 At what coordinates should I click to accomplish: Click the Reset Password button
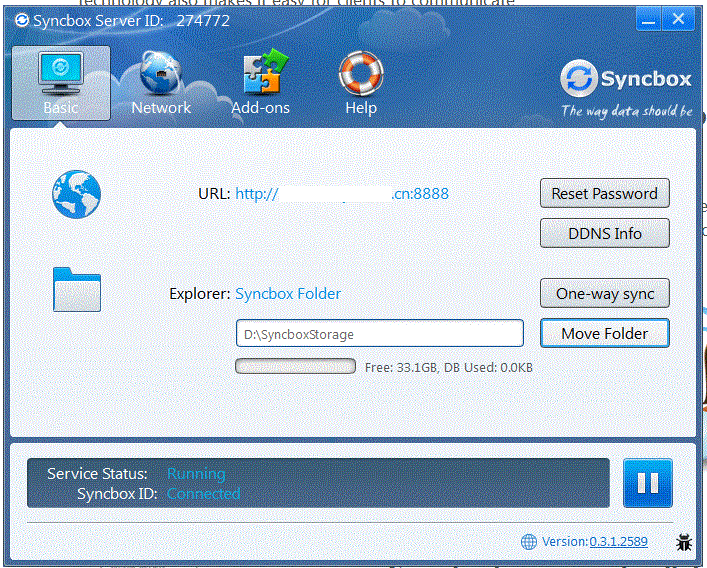coord(604,193)
